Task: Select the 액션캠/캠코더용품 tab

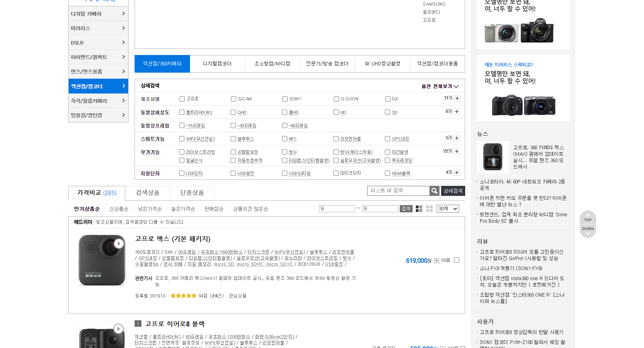Action: (438, 64)
